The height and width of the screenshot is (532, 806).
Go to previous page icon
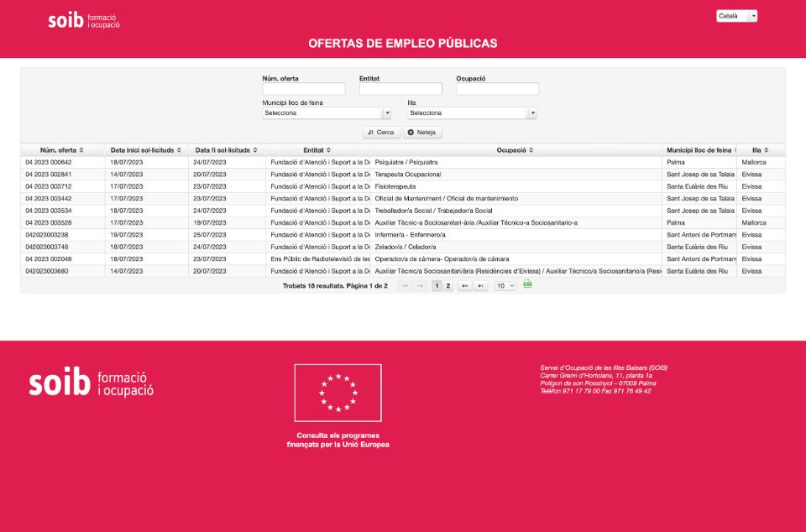pyautogui.click(x=420, y=286)
